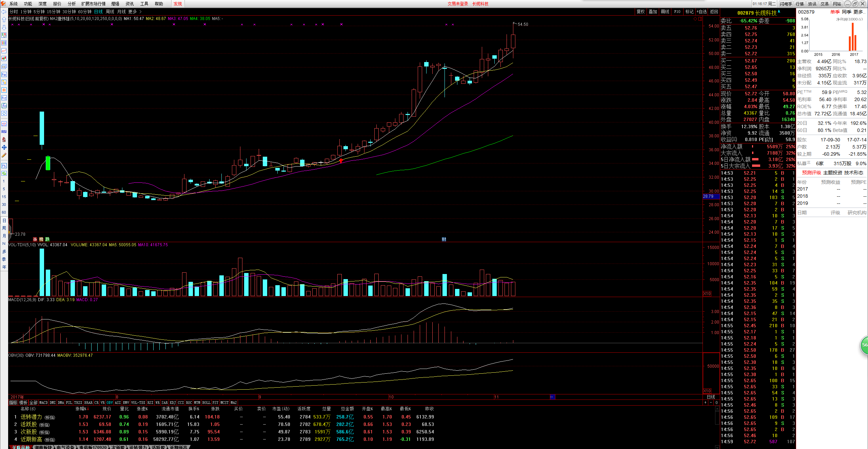Click the circle O sidebar icon
Viewport: 868px width, 449px height.
4,113
